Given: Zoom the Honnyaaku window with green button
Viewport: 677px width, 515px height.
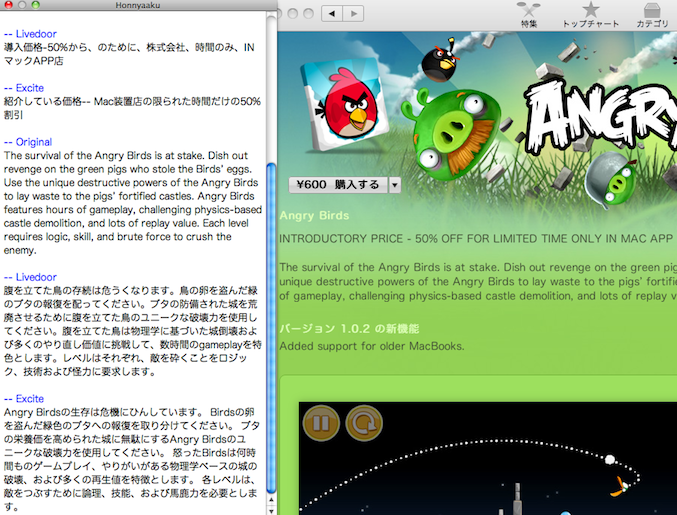Looking at the screenshot, I should [x=35, y=5].
